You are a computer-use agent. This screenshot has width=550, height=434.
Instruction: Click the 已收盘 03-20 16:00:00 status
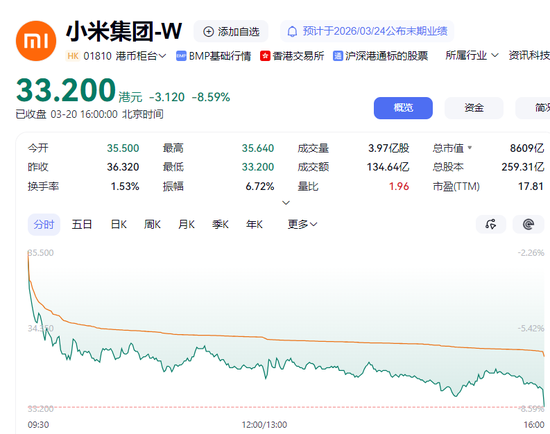coord(89,114)
